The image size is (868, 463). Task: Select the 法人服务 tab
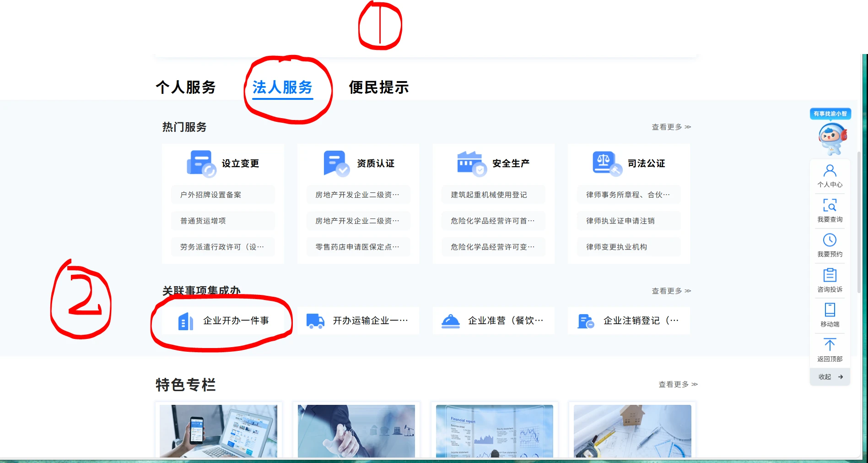[282, 87]
